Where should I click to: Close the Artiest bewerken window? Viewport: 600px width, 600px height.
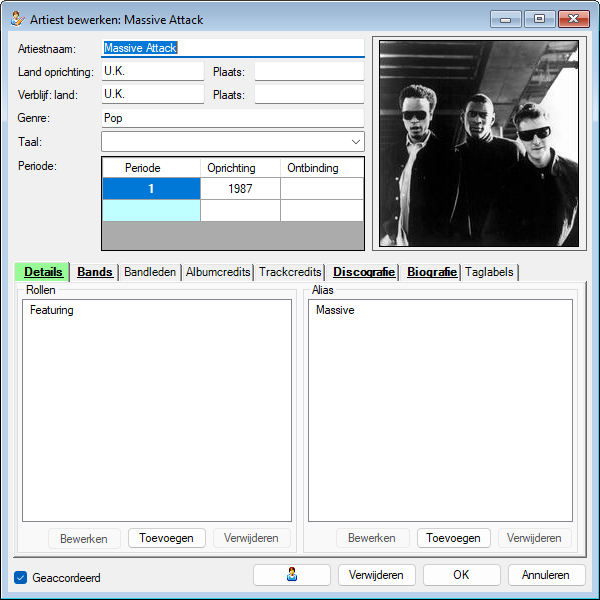(x=574, y=19)
